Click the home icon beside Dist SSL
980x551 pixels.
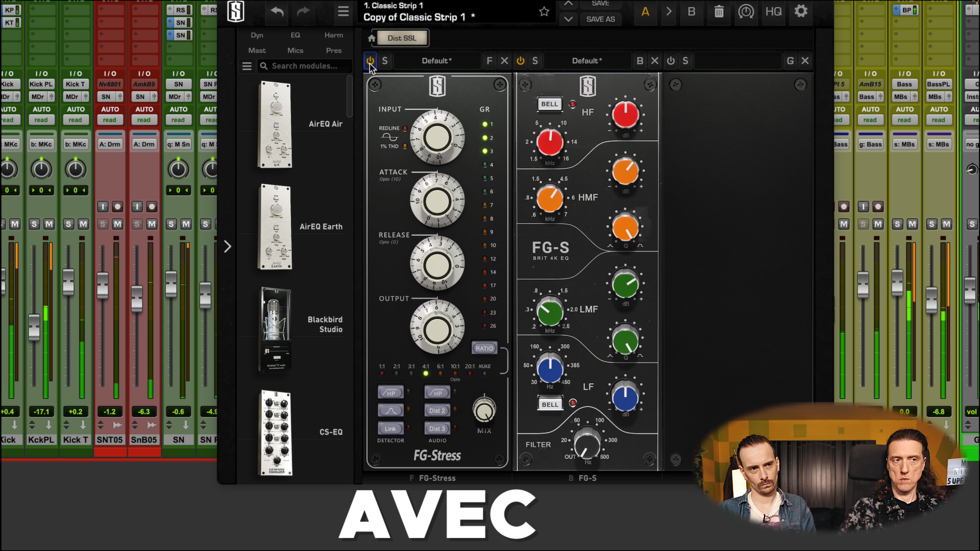tap(371, 39)
